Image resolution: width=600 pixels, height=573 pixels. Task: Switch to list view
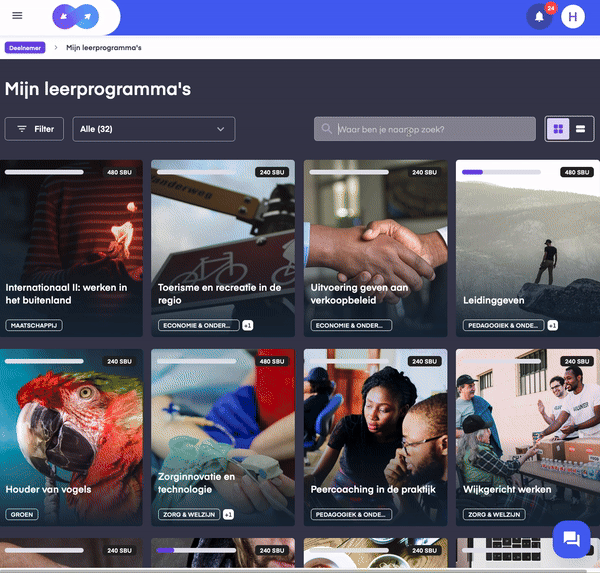pos(580,129)
